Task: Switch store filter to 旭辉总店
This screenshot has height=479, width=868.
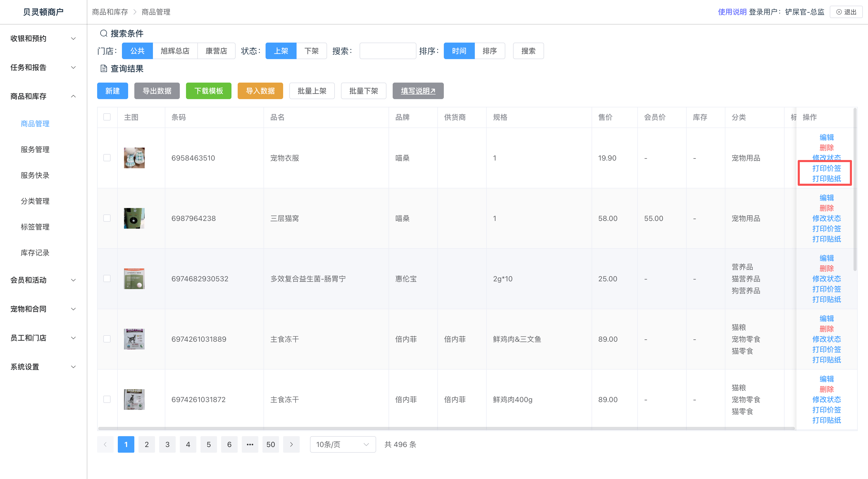Action: point(175,51)
